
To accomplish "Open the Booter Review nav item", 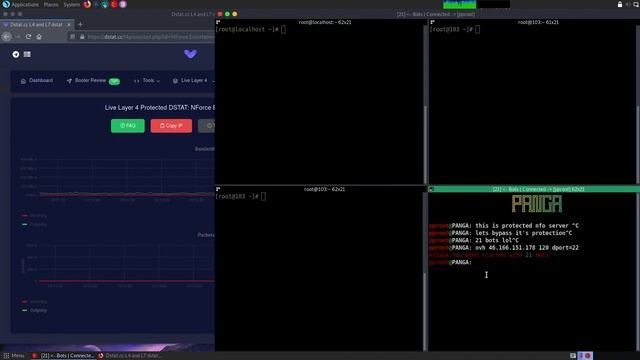I will [93, 81].
